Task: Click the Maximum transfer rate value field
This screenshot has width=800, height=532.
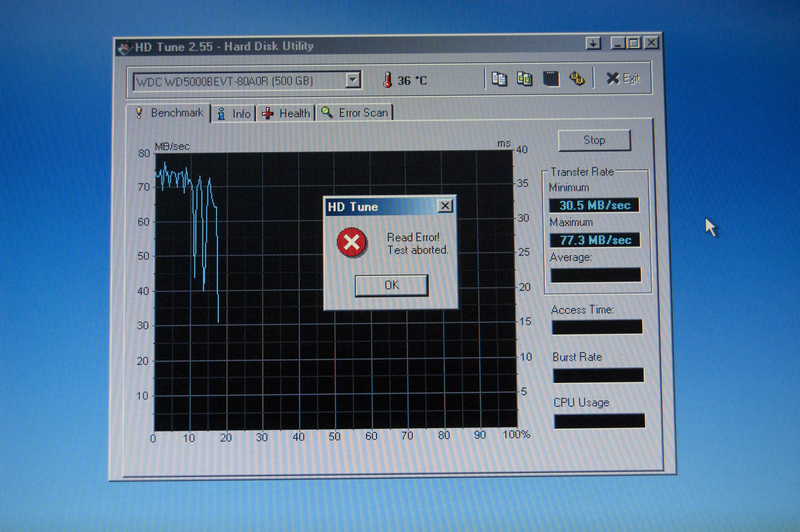Action: point(595,240)
